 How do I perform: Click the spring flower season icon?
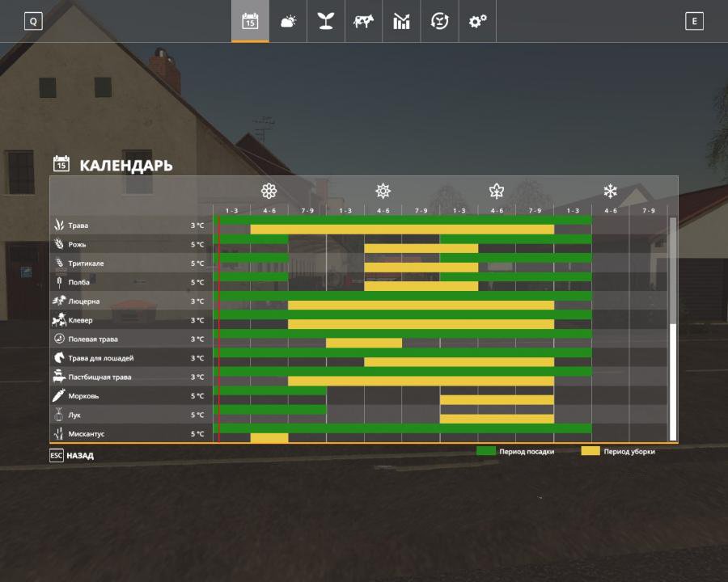269,191
